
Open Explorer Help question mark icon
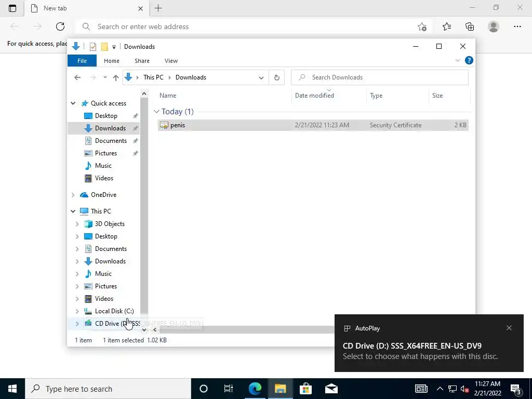pos(469,60)
